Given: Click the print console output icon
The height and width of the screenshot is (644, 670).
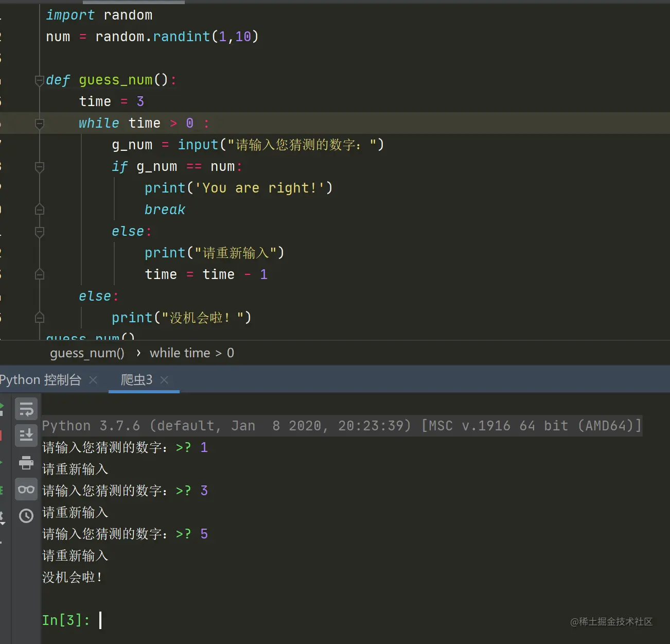Looking at the screenshot, I should (x=26, y=463).
